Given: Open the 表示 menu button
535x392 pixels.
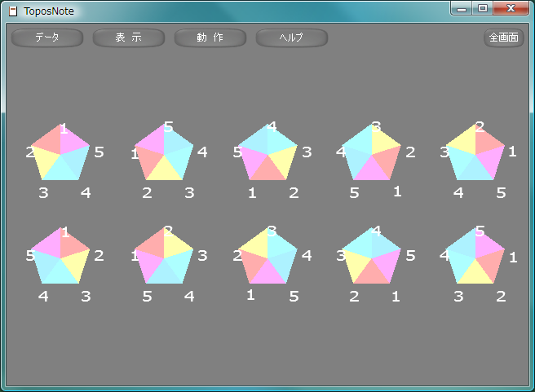Looking at the screenshot, I should (129, 37).
